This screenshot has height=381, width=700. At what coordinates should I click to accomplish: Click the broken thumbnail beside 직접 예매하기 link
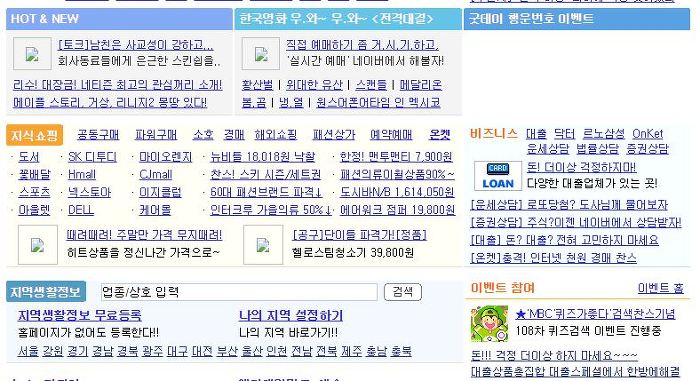[261, 54]
